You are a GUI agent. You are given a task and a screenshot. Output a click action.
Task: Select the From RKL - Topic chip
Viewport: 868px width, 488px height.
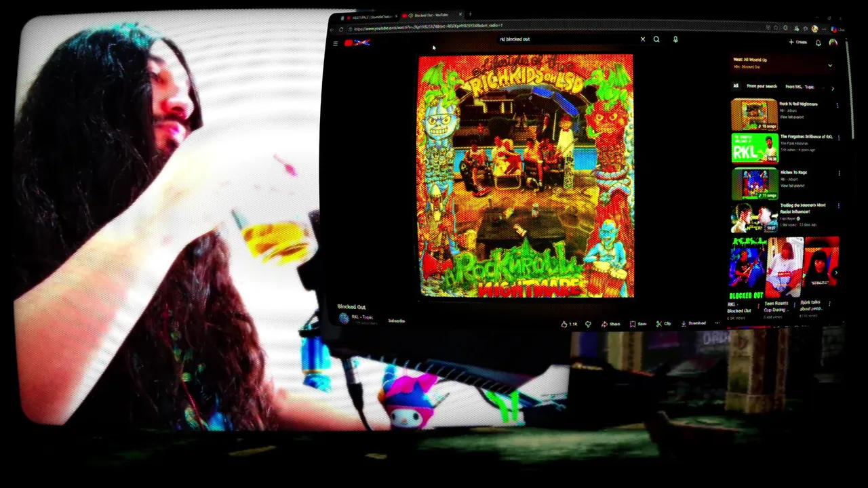pos(800,87)
